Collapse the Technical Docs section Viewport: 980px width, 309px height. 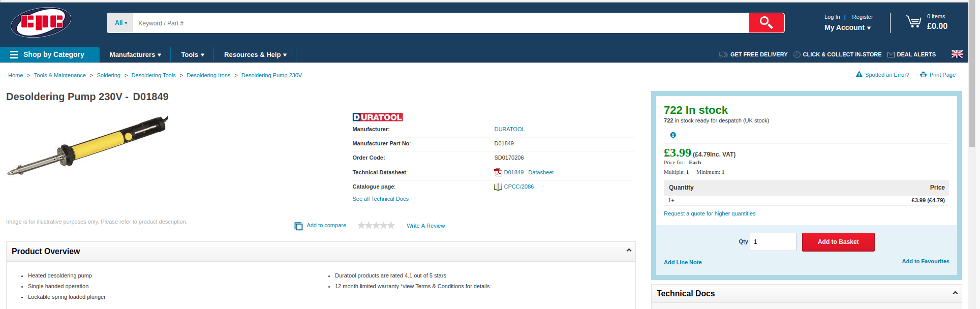[x=955, y=293]
